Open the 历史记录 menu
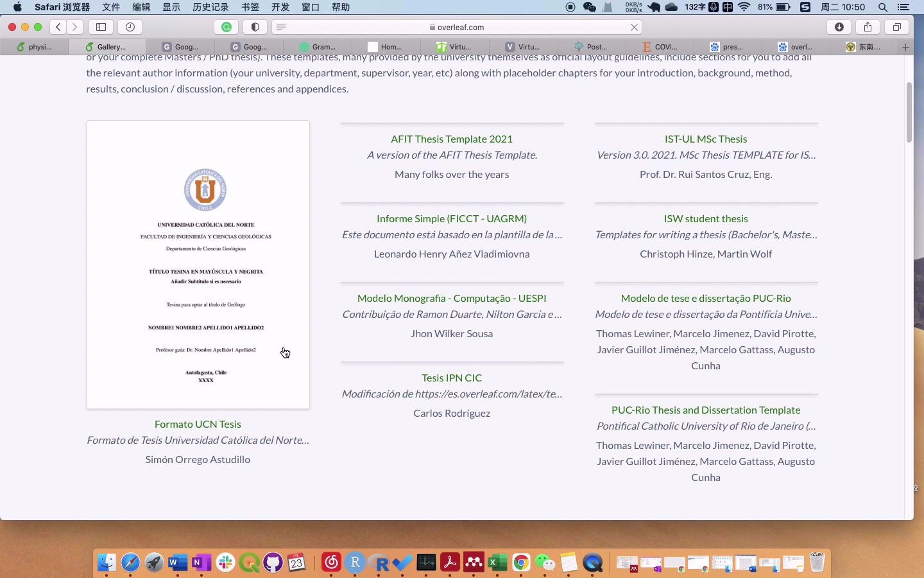The width and height of the screenshot is (924, 578). pyautogui.click(x=210, y=7)
